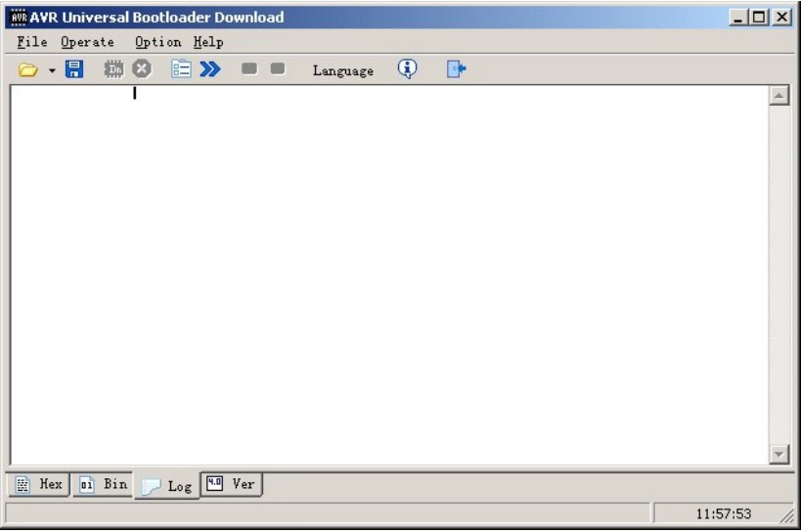
Task: Switch to the Ver tab
Action: pos(232,483)
